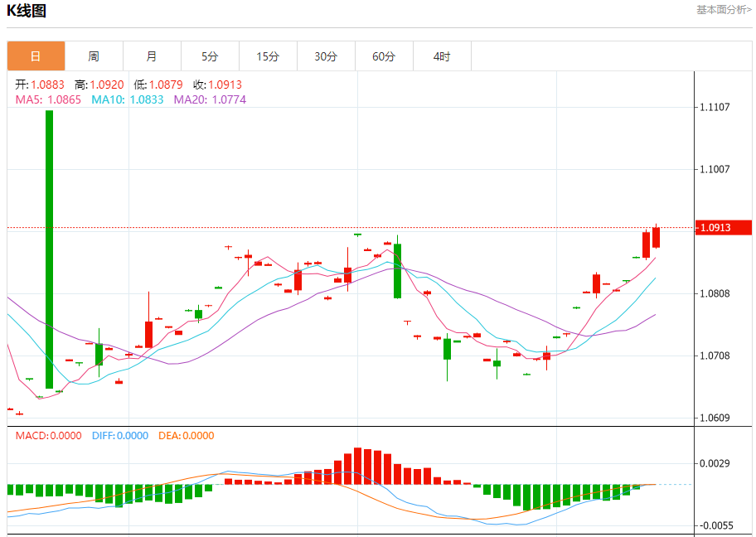The image size is (756, 537).
Task: Click the red 1.0913 current price label
Action: [x=723, y=228]
